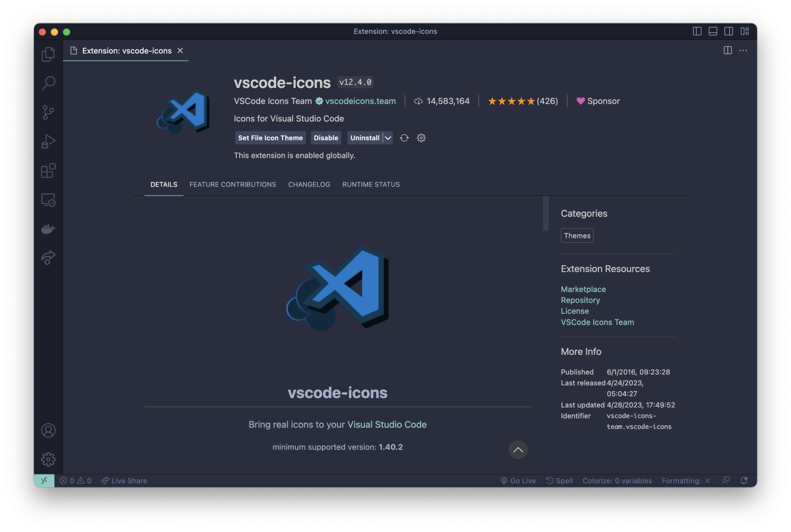This screenshot has height=532, width=791.
Task: Open the editor More Actions ellipsis
Action: [743, 50]
